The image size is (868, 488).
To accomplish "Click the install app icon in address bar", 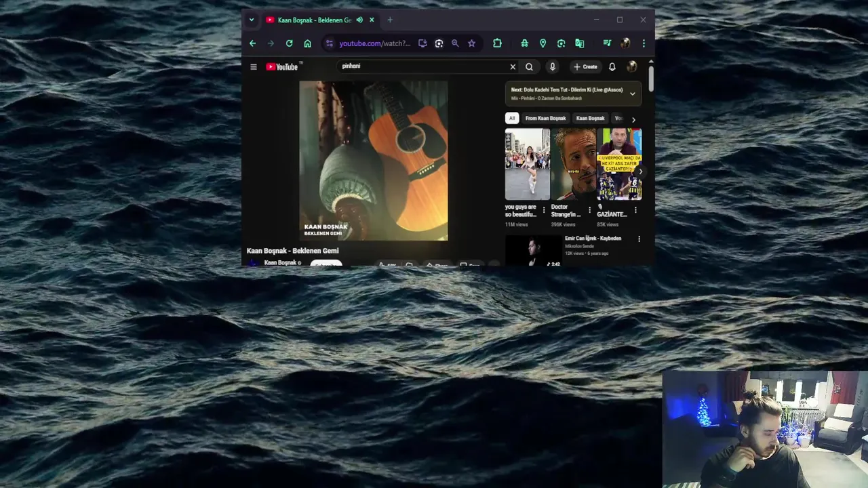I will [x=422, y=43].
